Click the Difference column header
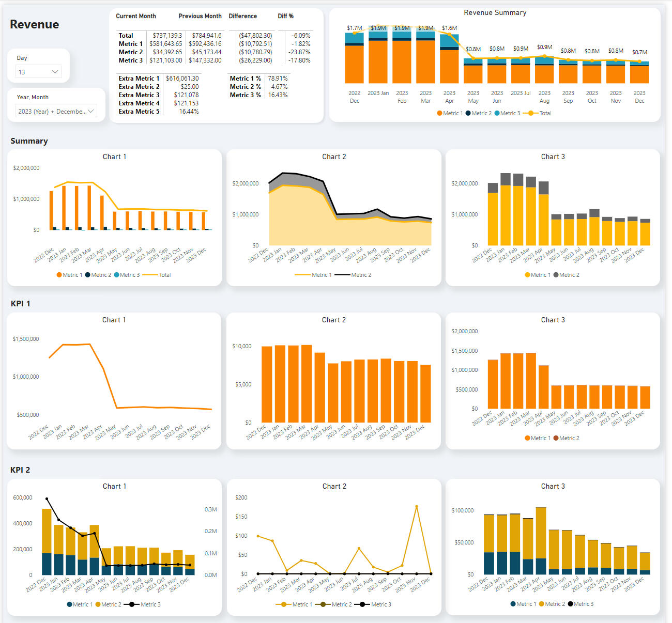Screen dimensions: 672x623 coord(242,16)
